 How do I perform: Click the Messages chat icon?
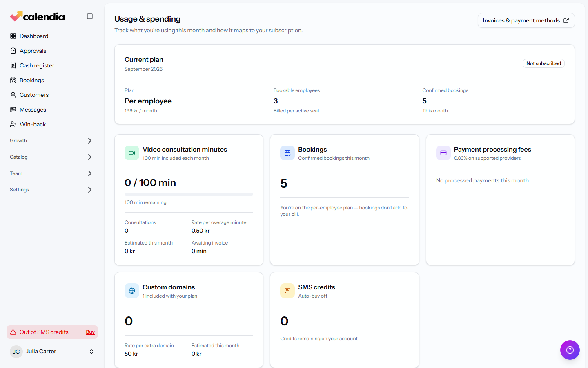[13, 110]
